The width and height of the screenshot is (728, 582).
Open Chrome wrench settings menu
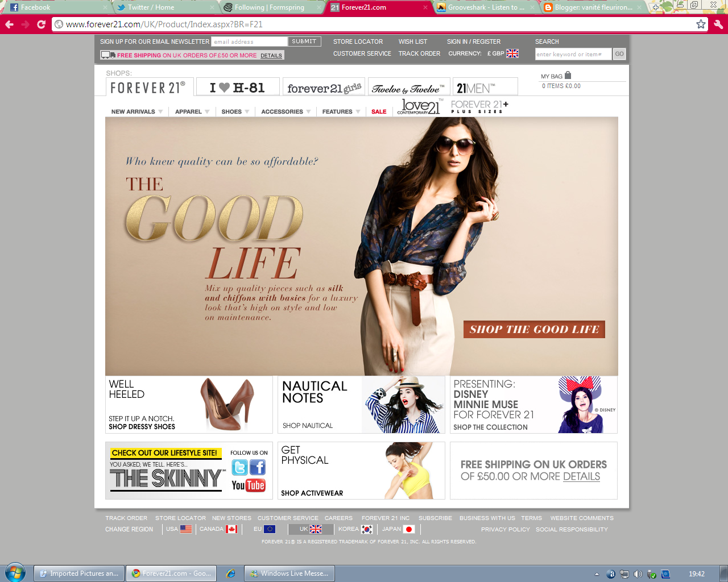(x=718, y=24)
